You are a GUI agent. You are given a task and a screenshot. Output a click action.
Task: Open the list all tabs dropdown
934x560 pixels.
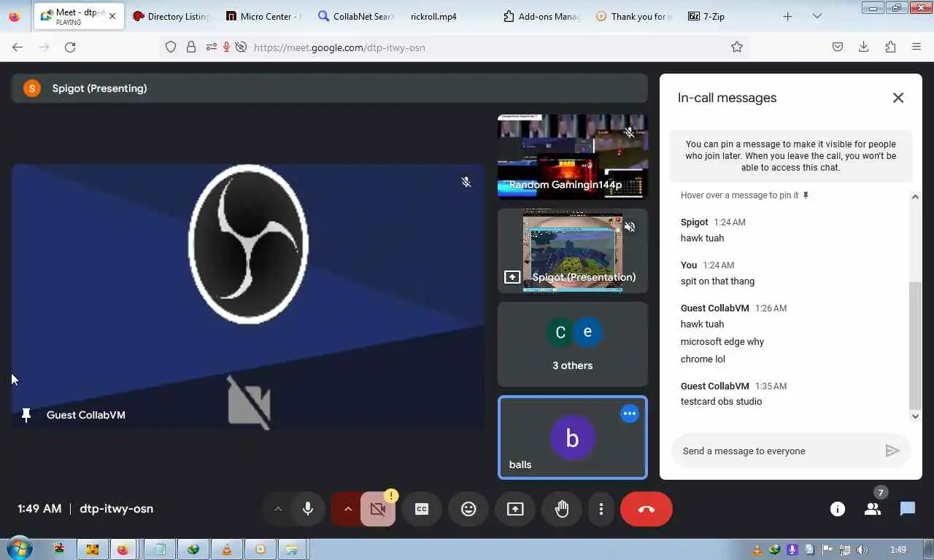(x=817, y=16)
